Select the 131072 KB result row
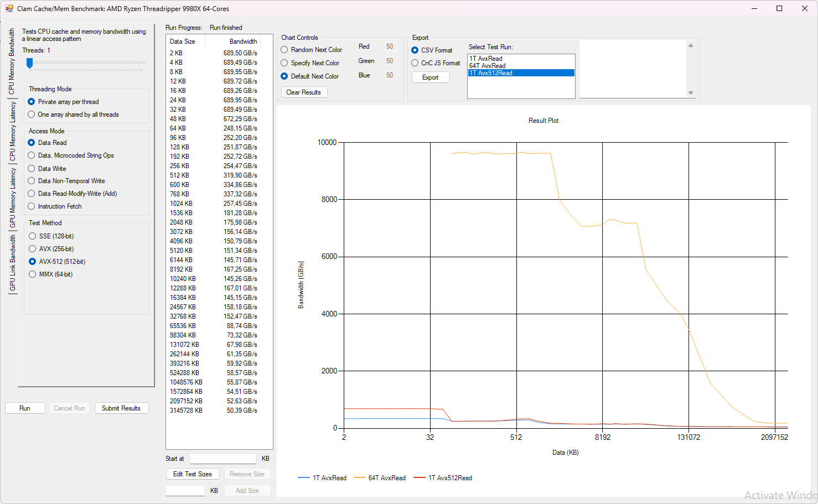This screenshot has width=818, height=504. pos(214,345)
